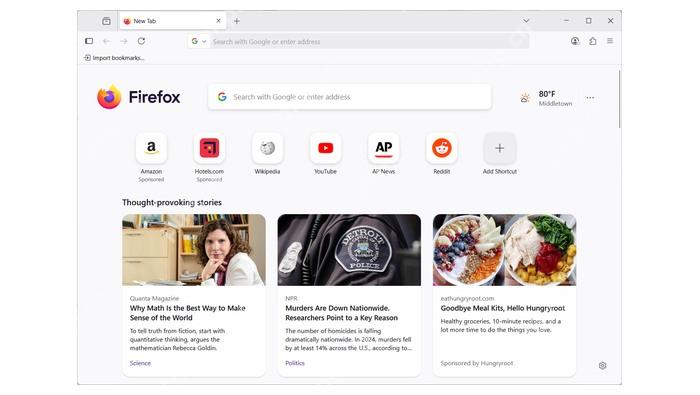Click the Science topic link
The height and width of the screenshot is (395, 700).
(140, 363)
